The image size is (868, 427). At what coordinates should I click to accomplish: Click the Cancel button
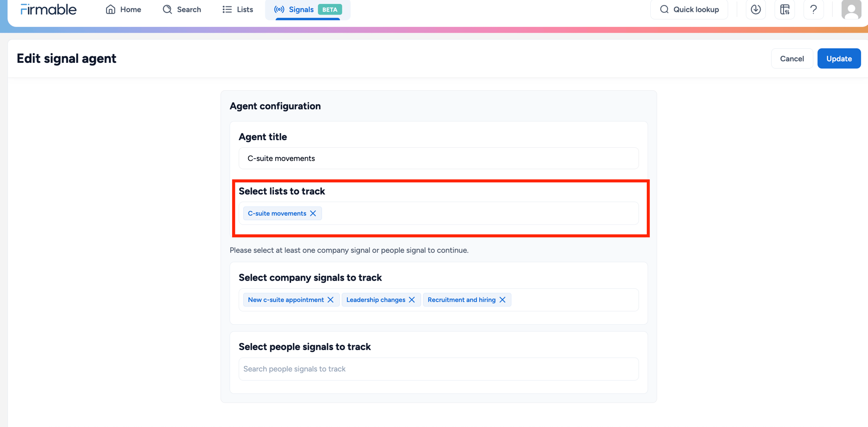coord(791,58)
